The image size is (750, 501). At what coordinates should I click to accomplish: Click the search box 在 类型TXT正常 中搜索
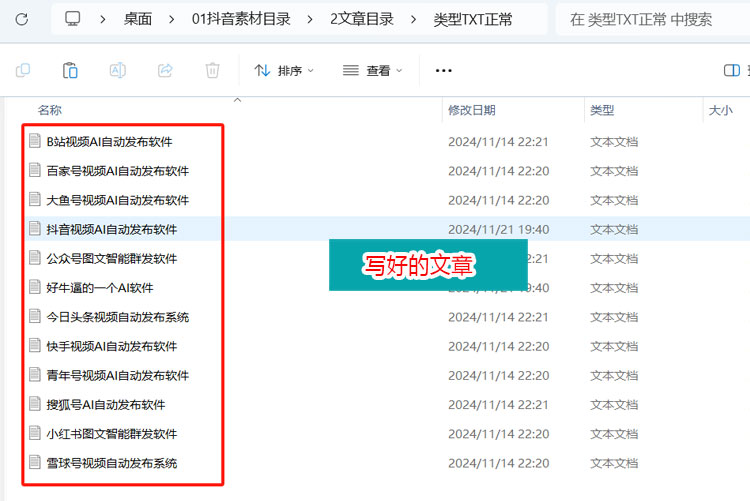653,19
